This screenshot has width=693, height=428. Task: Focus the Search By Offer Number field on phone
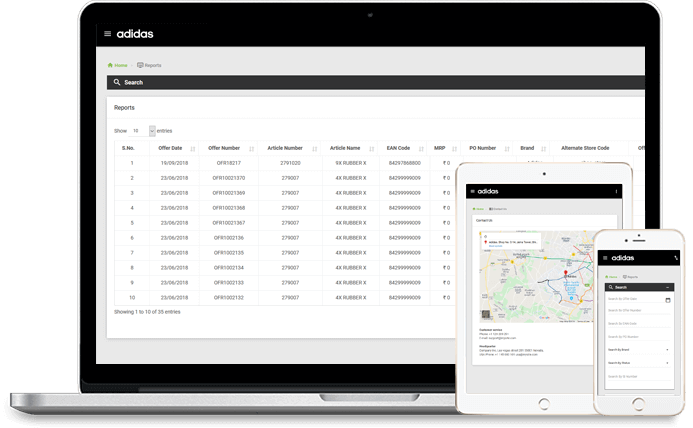[638, 311]
